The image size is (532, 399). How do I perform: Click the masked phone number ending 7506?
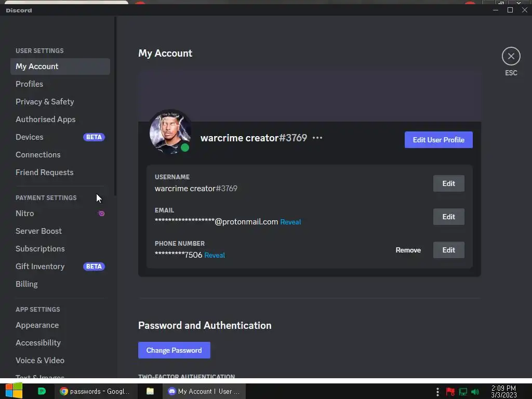179,255
